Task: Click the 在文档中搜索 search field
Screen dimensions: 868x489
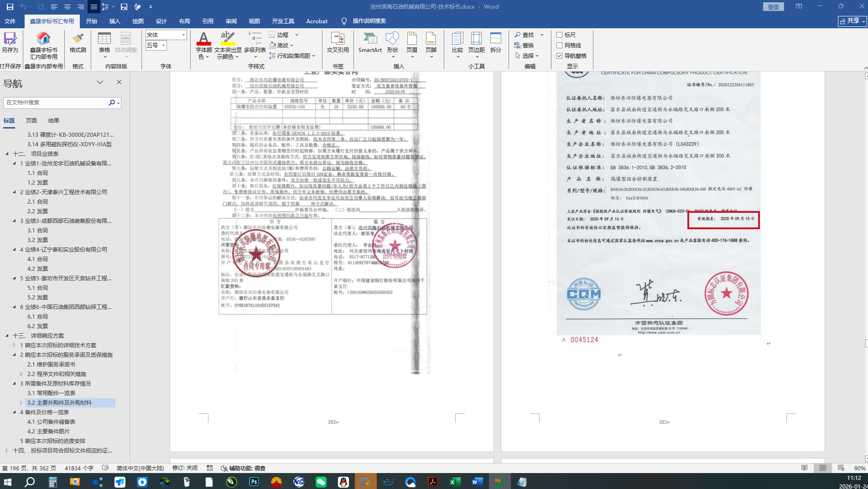Action: tap(56, 103)
